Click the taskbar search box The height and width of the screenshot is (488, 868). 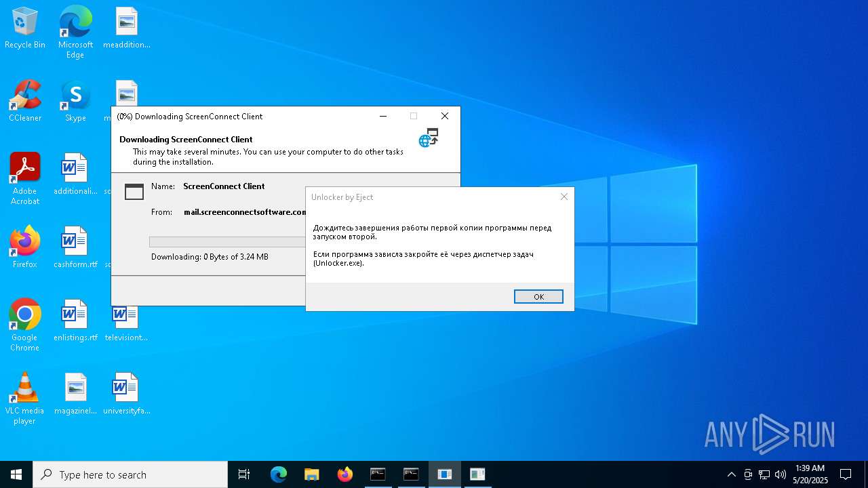point(130,474)
